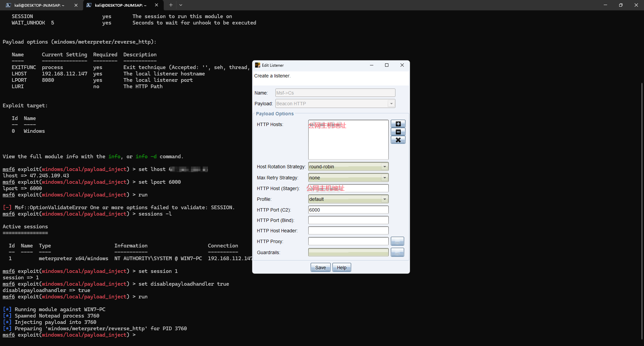Click 'Create a listener.' text
Screen dimensions: 644x346
272,76
